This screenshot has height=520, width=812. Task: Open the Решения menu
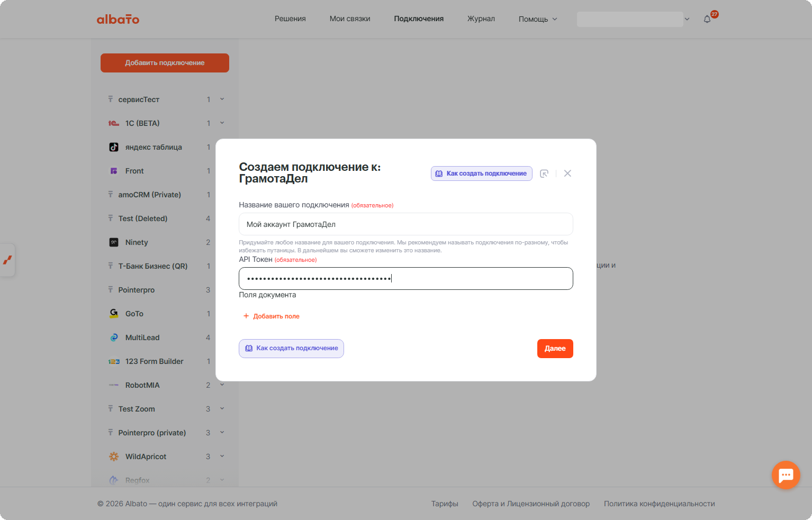tap(290, 19)
